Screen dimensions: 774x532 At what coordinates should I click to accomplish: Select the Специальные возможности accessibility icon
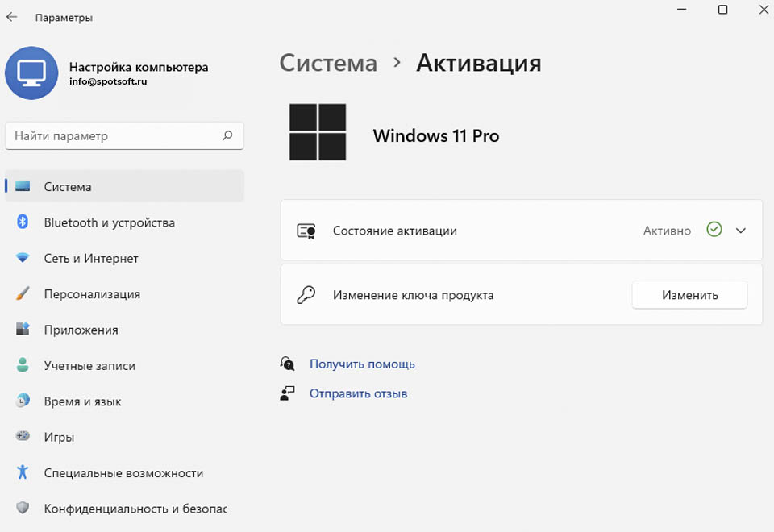22,473
